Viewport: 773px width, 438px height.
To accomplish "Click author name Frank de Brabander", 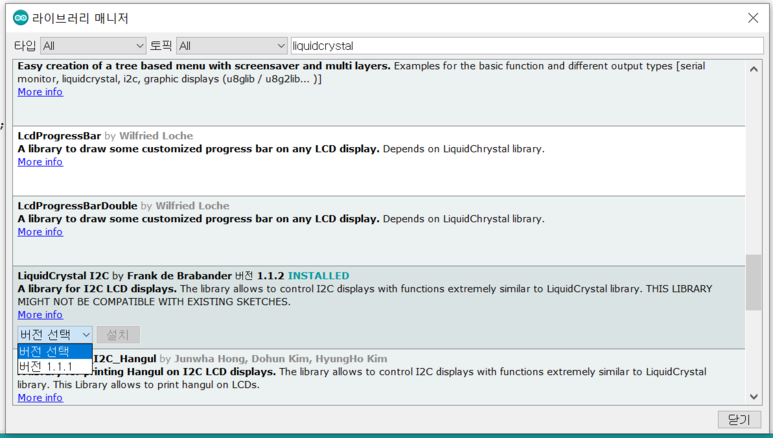I will click(x=179, y=276).
